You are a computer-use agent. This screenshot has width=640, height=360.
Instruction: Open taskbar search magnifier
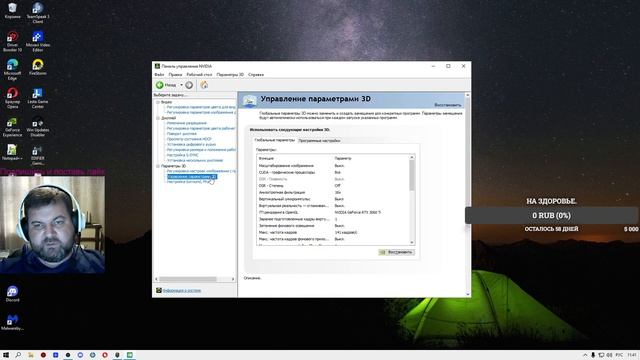coord(18,355)
